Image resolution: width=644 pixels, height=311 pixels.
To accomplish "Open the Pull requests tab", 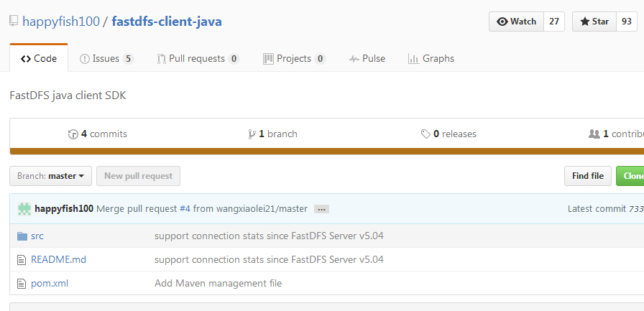I will coord(198,59).
